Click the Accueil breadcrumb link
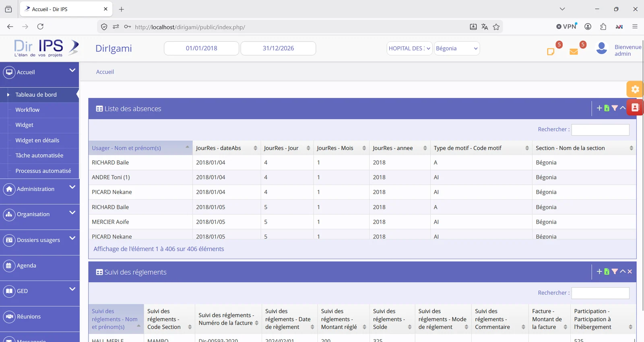This screenshot has width=644, height=342. (x=105, y=72)
